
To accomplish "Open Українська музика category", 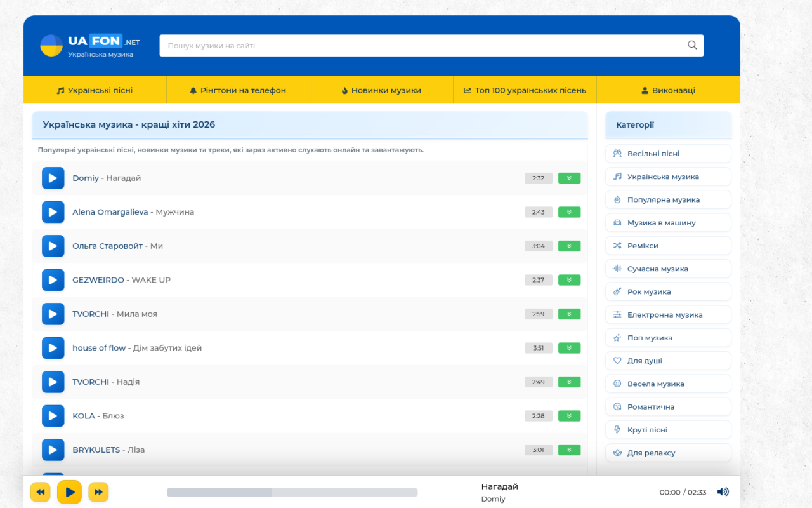I will [668, 177].
